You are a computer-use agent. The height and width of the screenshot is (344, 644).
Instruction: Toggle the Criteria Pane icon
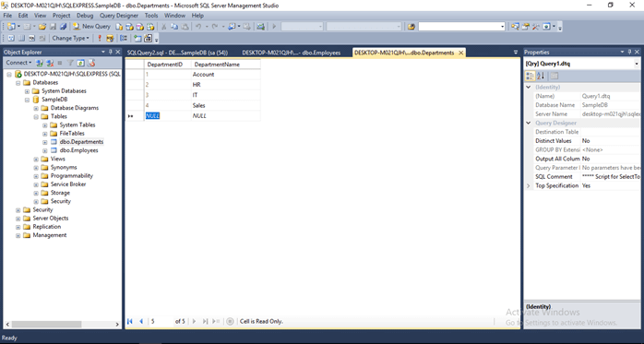click(x=21, y=38)
